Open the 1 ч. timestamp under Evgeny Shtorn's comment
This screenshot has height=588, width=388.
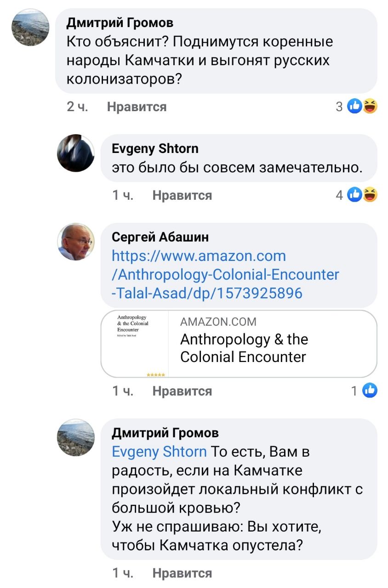click(123, 195)
